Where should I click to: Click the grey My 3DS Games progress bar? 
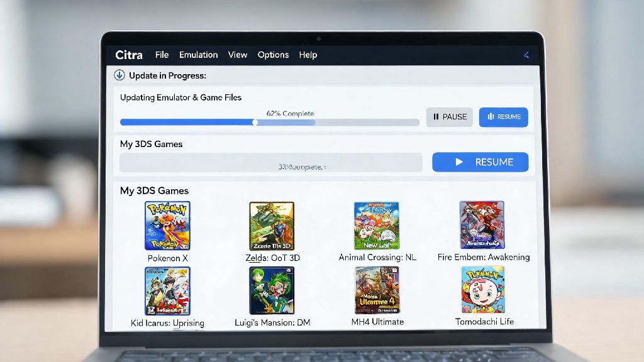(x=271, y=163)
